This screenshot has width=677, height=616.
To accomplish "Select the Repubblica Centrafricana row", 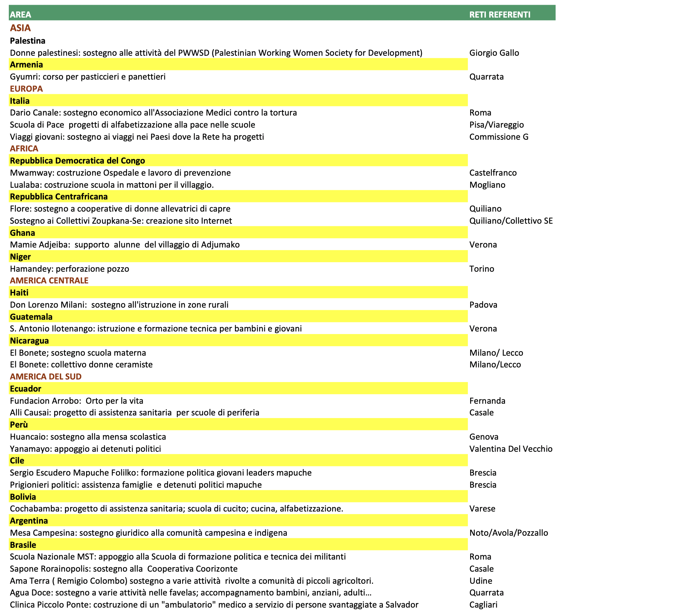I will 238,197.
